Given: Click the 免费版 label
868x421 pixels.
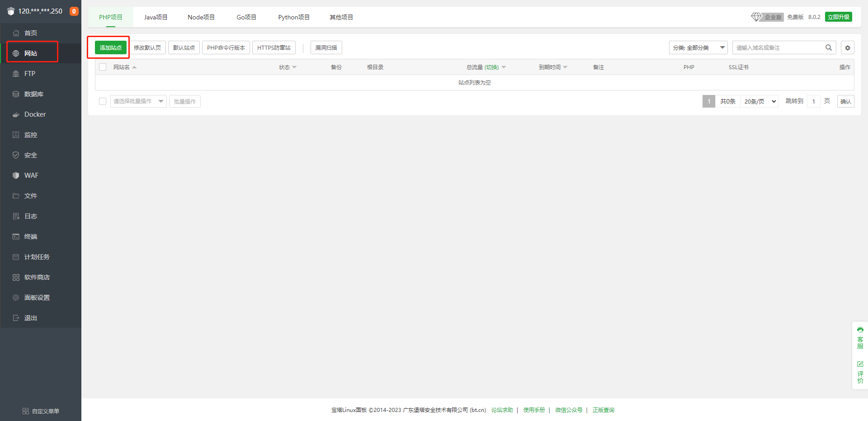Looking at the screenshot, I should [795, 17].
